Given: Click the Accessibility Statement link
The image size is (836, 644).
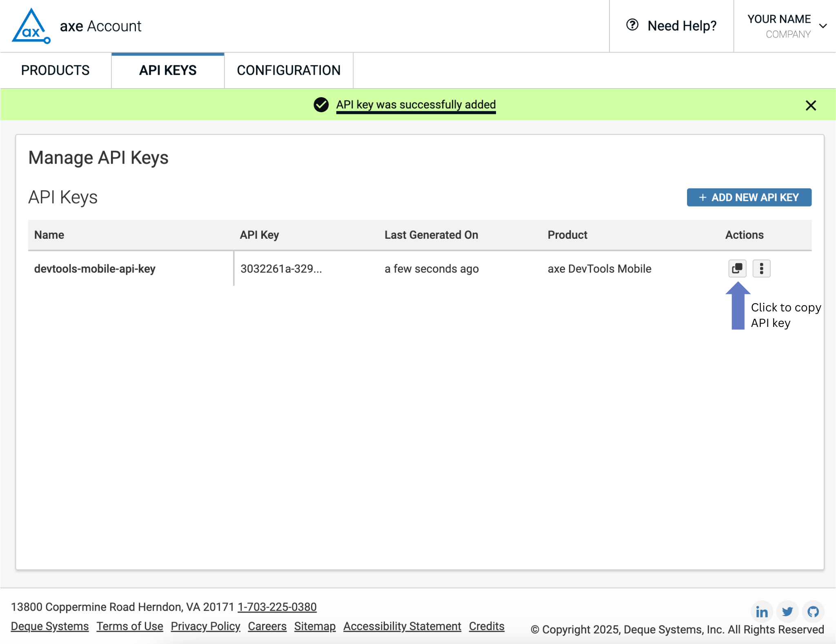Looking at the screenshot, I should tap(402, 626).
